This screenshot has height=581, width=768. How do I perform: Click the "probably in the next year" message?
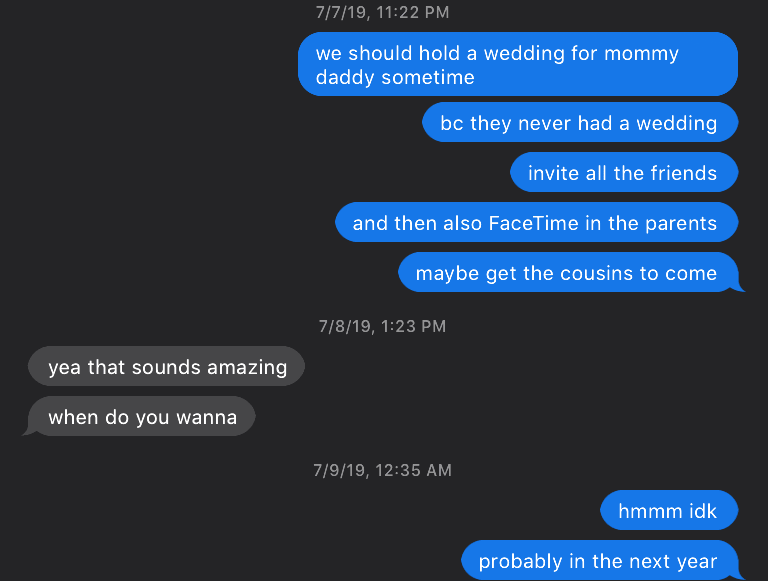[x=598, y=561]
